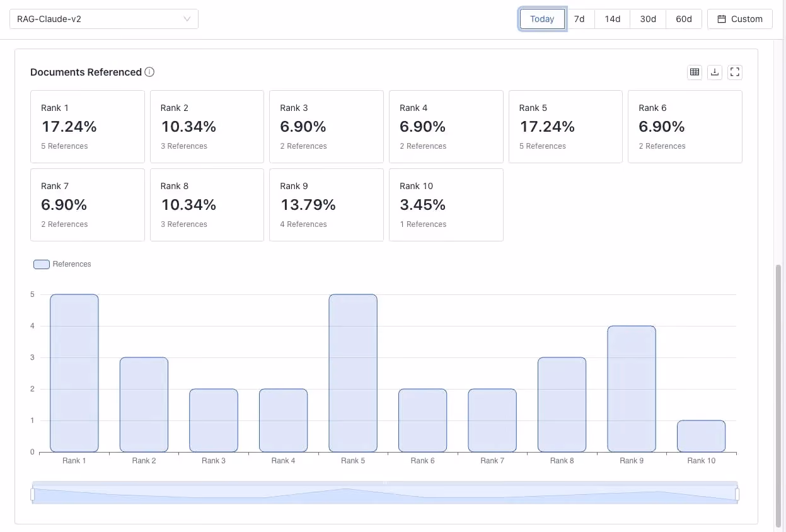Click the Documents Referenced heading
786x532 pixels.
point(86,72)
